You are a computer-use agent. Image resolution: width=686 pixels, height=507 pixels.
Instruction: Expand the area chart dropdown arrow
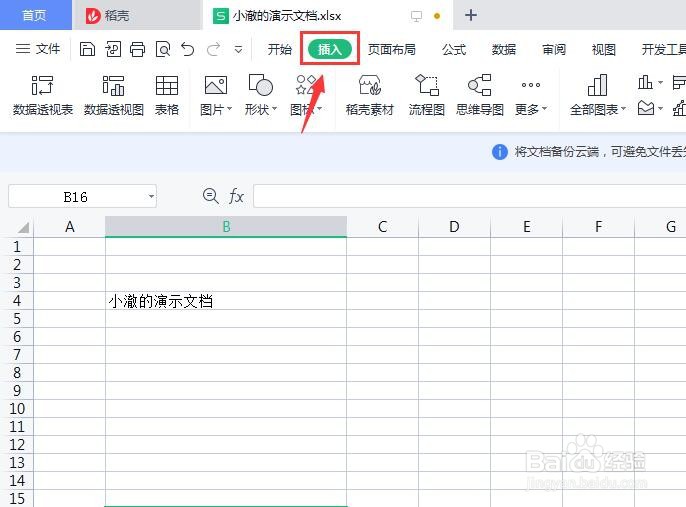(x=660, y=108)
